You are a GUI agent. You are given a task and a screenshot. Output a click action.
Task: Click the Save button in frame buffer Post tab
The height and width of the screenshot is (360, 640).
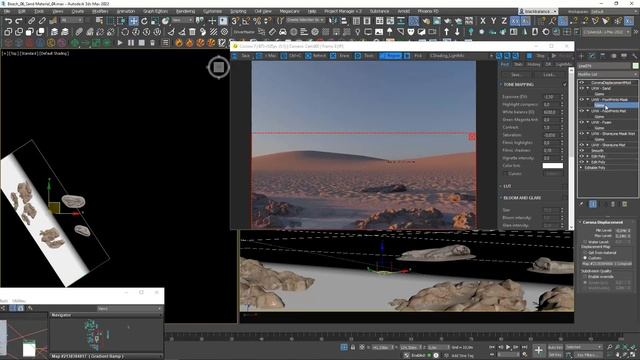pos(516,75)
